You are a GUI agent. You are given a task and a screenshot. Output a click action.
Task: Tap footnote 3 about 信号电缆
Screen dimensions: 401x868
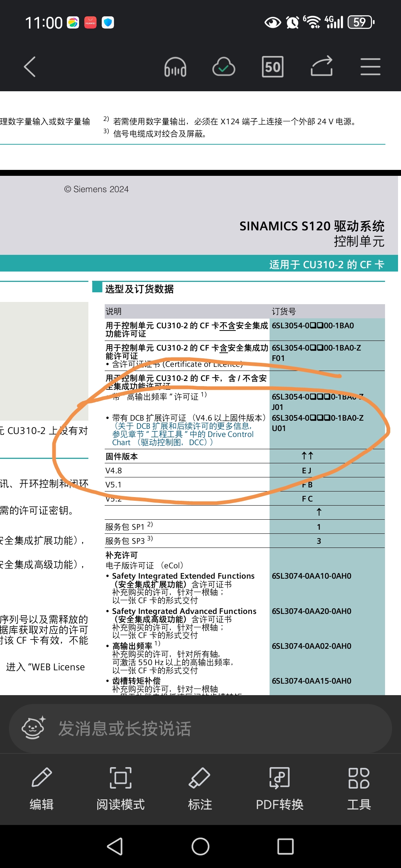click(x=155, y=133)
